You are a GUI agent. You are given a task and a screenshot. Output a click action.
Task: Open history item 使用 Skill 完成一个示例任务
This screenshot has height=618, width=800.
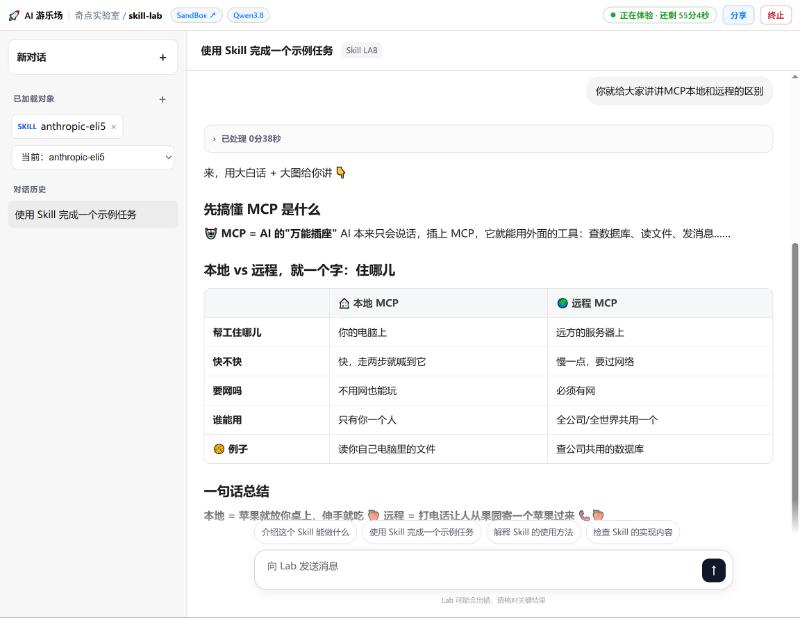tap(93, 214)
